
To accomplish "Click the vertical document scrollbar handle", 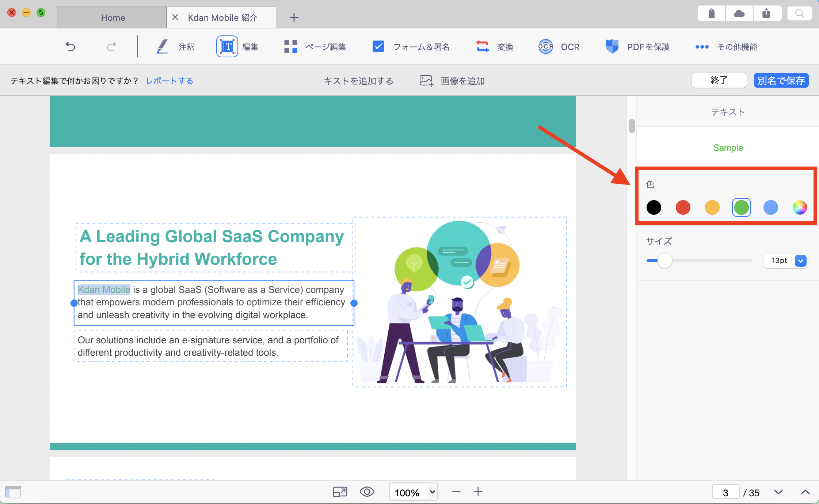I will pyautogui.click(x=632, y=126).
